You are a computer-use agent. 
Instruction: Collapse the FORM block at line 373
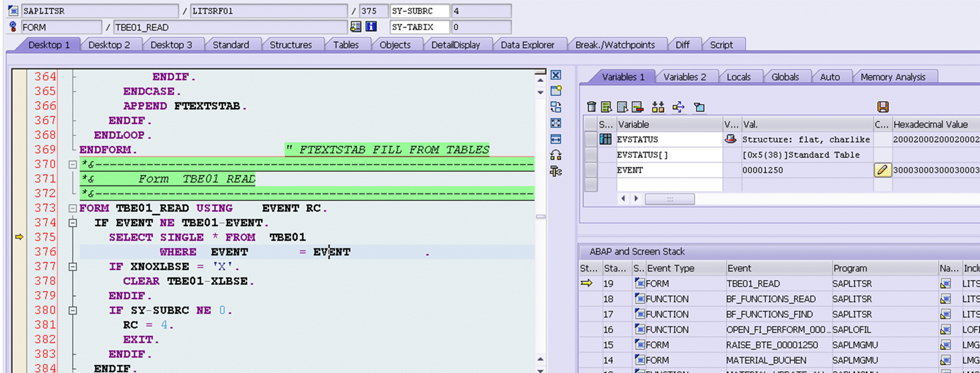73,208
